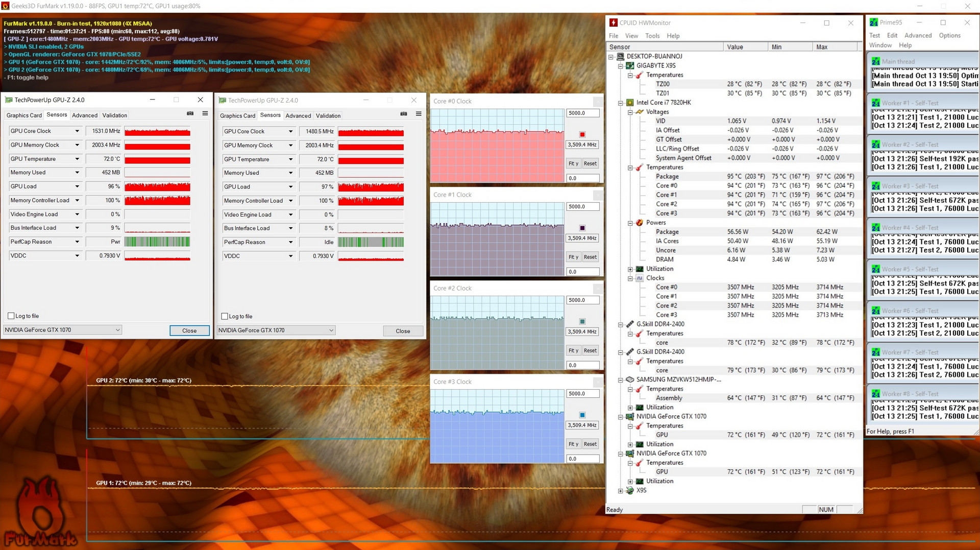Click the Worker #6 Self-Test window icon

click(x=876, y=310)
